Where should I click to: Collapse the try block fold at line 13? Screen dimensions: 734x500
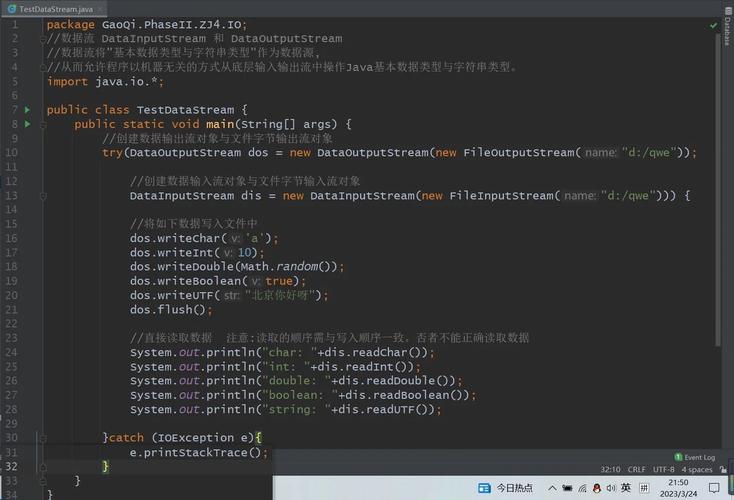(43, 196)
